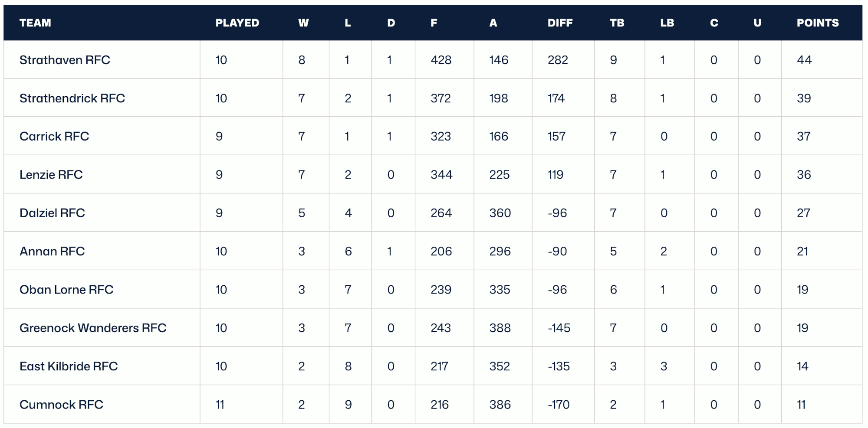This screenshot has height=428, width=868.
Task: Click Cumnock RFC team name
Action: (61, 405)
